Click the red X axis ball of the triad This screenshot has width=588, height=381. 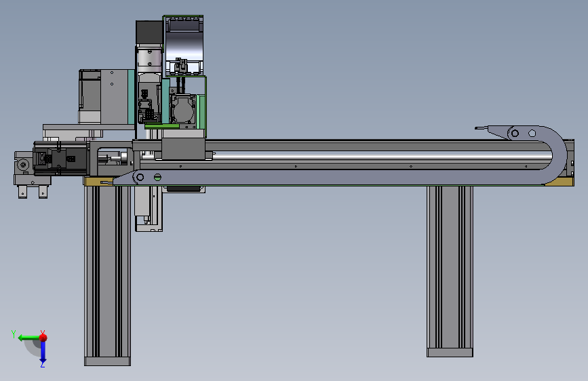[43, 338]
